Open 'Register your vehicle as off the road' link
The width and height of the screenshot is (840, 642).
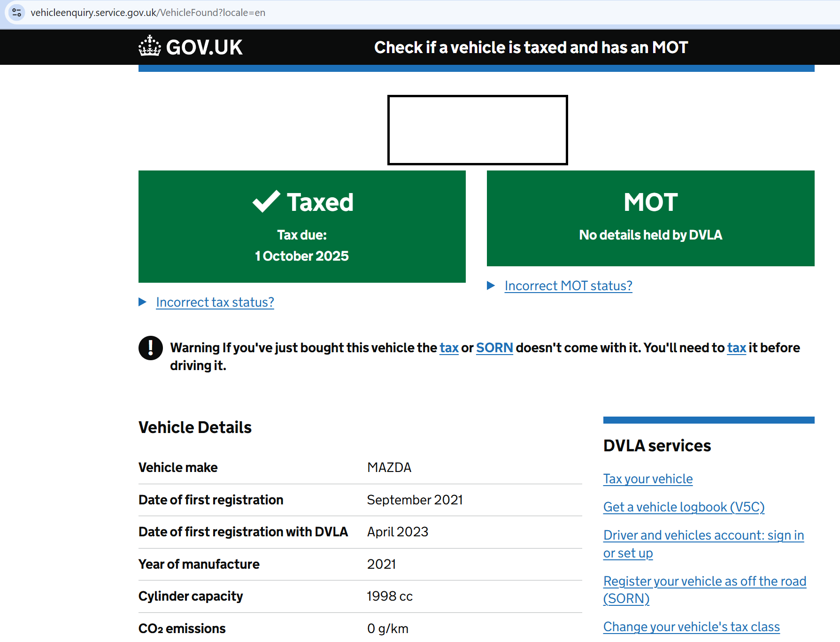pos(704,581)
